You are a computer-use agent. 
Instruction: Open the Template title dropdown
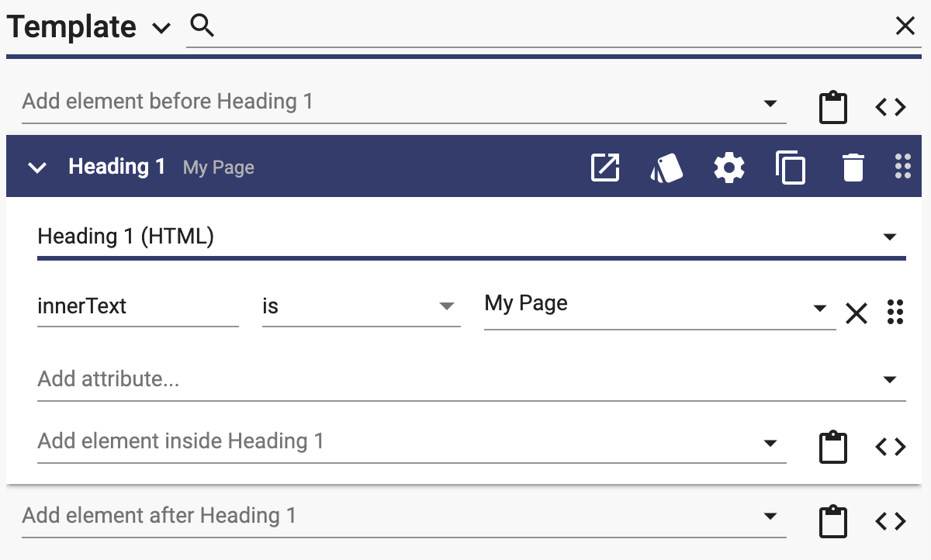click(x=161, y=29)
